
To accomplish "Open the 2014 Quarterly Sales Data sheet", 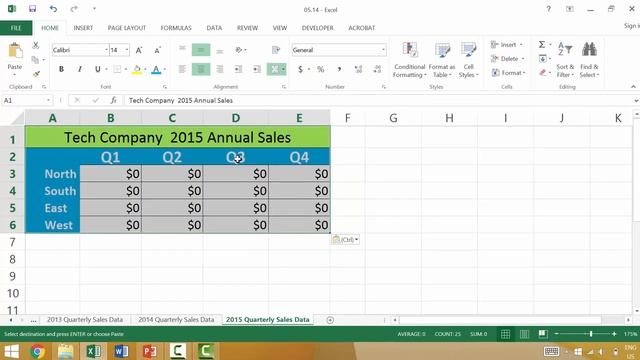I will click(x=176, y=320).
